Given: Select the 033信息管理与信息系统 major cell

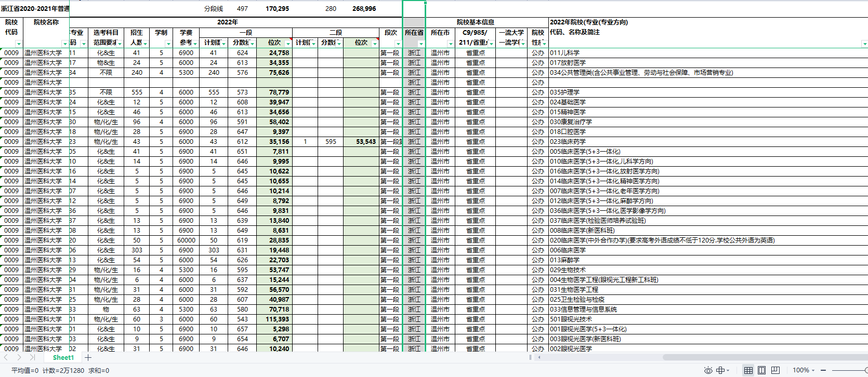Looking at the screenshot, I should (708, 309).
